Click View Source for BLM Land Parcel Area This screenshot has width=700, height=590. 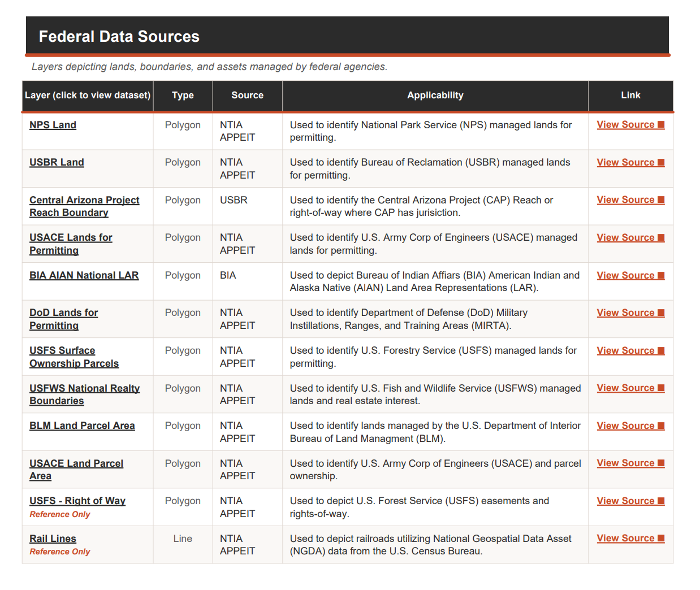pos(630,426)
